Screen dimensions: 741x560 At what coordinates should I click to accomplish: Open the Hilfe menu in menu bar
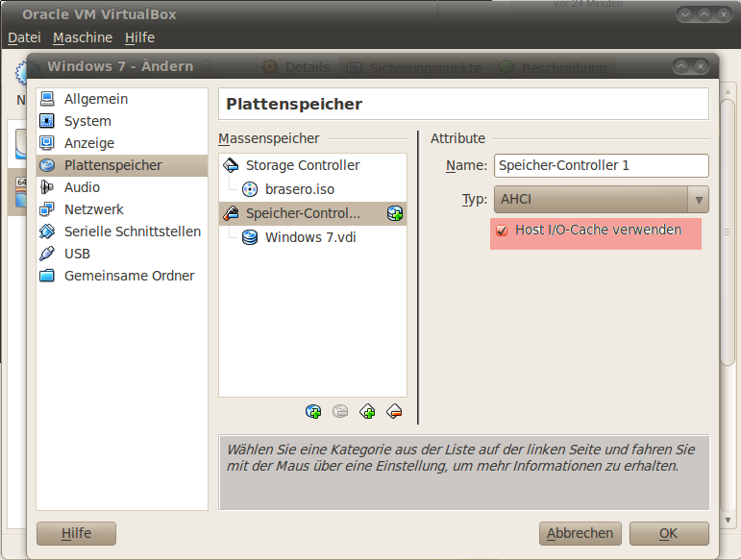(x=140, y=37)
